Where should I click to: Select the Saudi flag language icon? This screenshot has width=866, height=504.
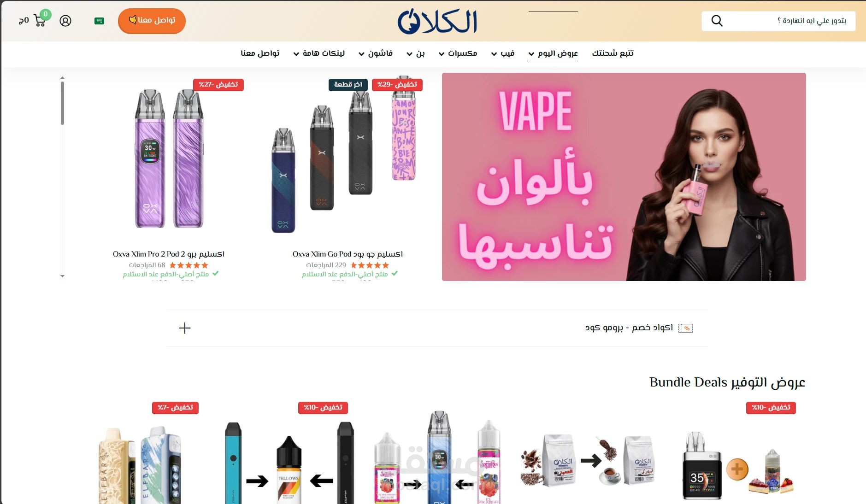coord(99,21)
